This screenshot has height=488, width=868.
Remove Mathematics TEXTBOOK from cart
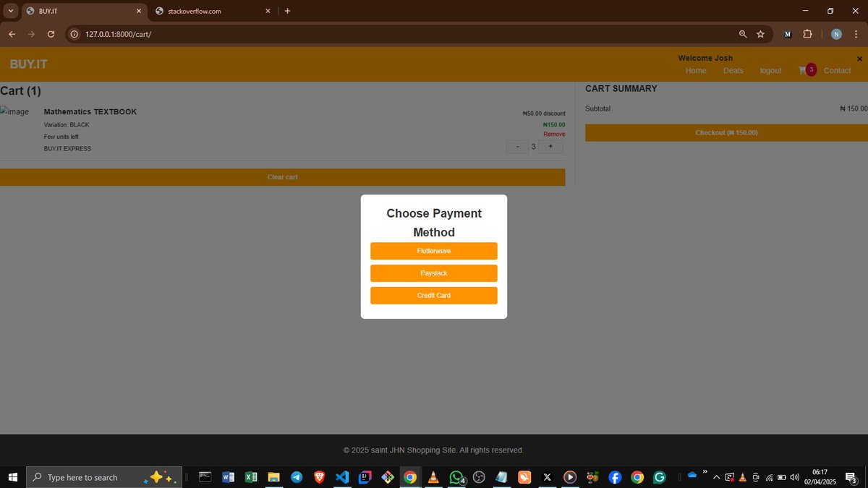[x=554, y=134]
